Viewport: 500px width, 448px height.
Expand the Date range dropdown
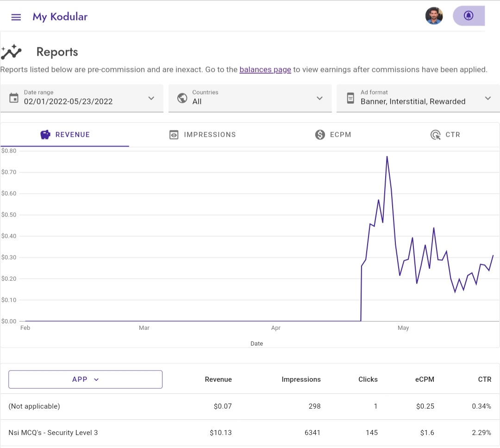point(151,98)
